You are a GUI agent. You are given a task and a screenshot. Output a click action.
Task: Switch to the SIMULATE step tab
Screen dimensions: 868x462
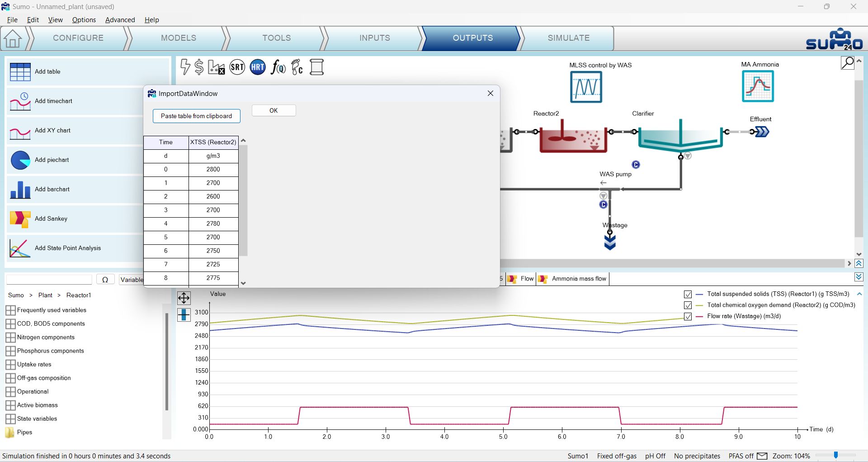point(568,38)
